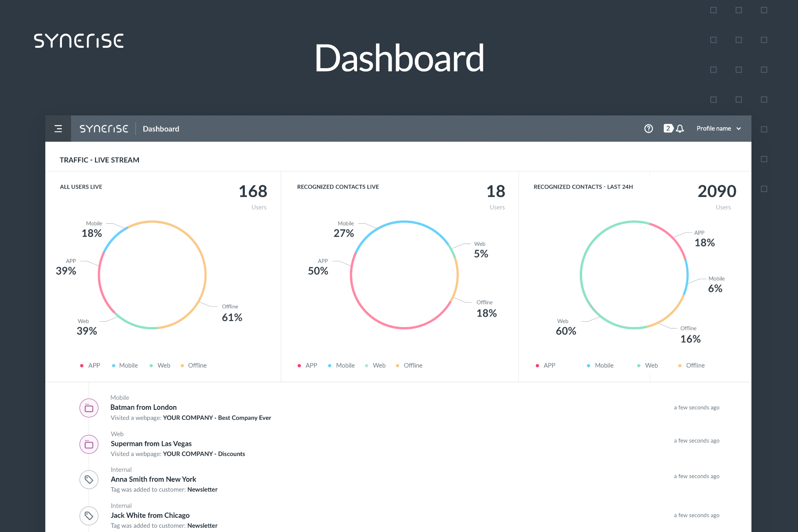Click the help question mark icon
The height and width of the screenshot is (532, 798).
[x=648, y=129]
